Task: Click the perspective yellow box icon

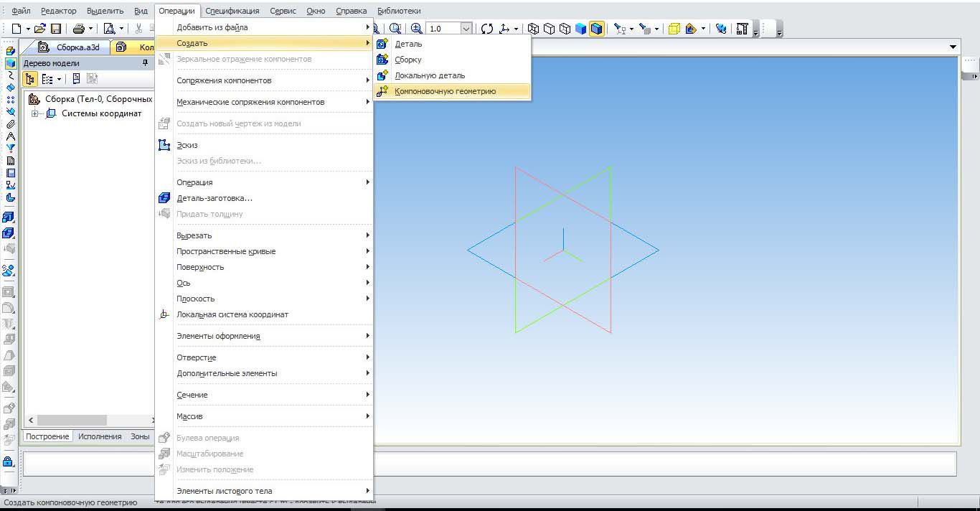Action: (x=674, y=29)
